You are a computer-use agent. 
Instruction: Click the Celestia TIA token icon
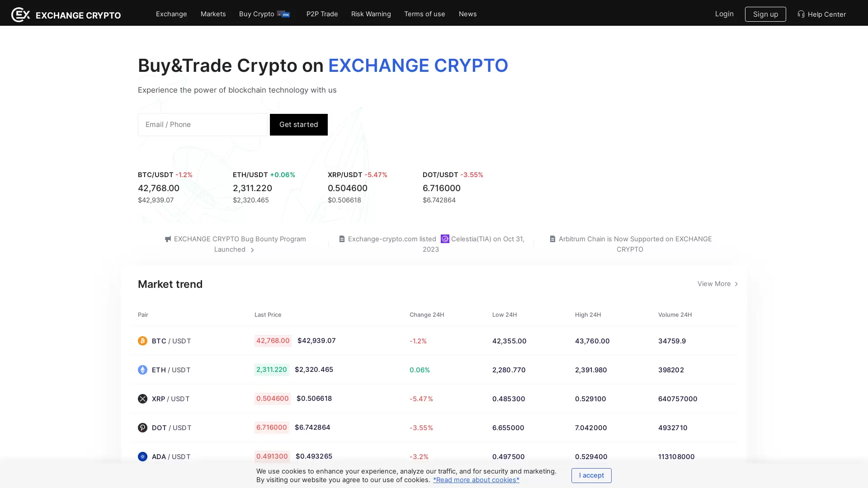[x=445, y=239]
